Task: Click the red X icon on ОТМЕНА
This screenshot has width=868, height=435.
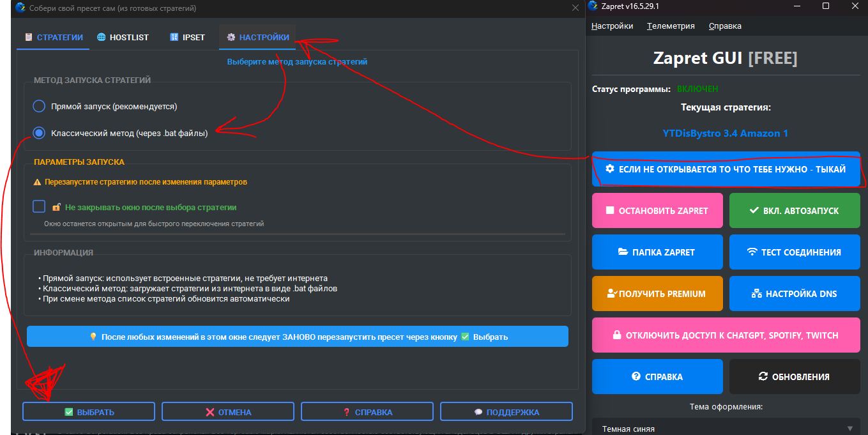Action: coord(209,412)
